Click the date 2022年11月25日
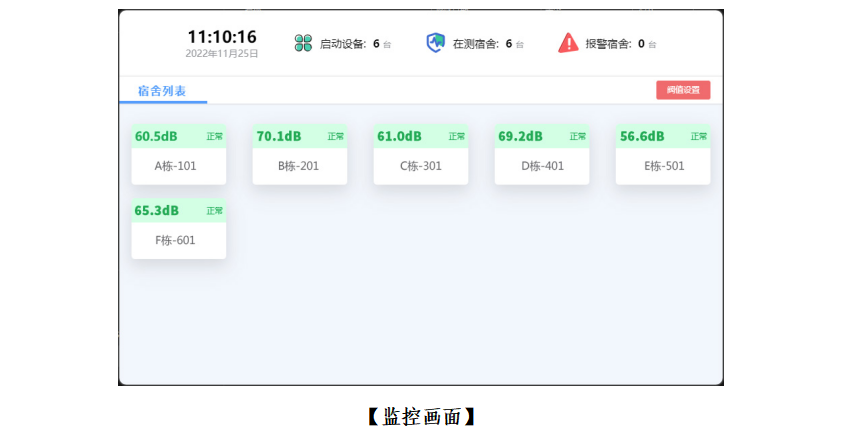The width and height of the screenshot is (850, 438). [222, 54]
